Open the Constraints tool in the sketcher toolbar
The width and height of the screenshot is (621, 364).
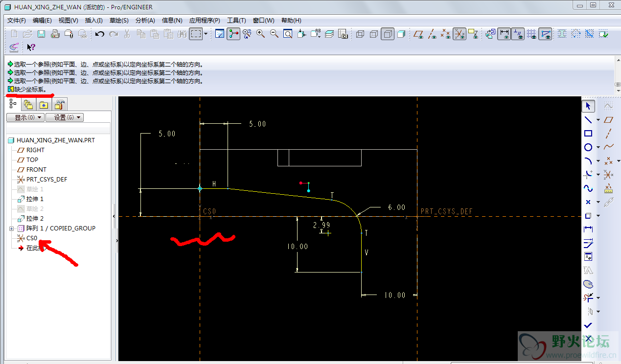pos(588,256)
